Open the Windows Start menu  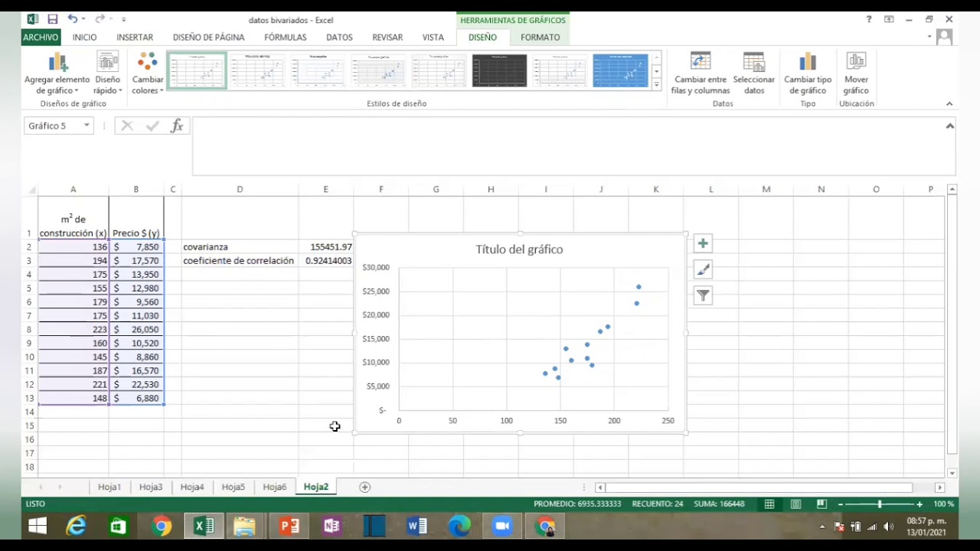[x=37, y=527]
